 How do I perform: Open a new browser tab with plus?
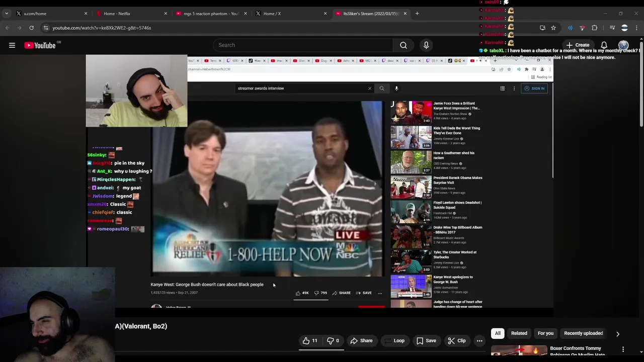click(x=417, y=14)
